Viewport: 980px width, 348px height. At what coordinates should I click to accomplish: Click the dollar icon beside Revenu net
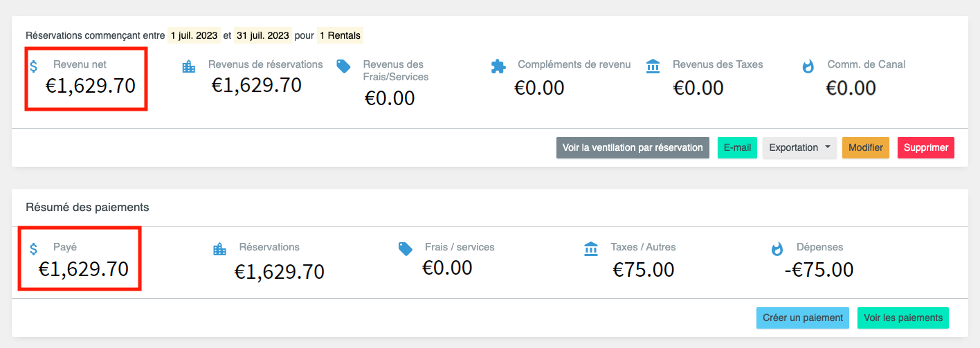33,66
